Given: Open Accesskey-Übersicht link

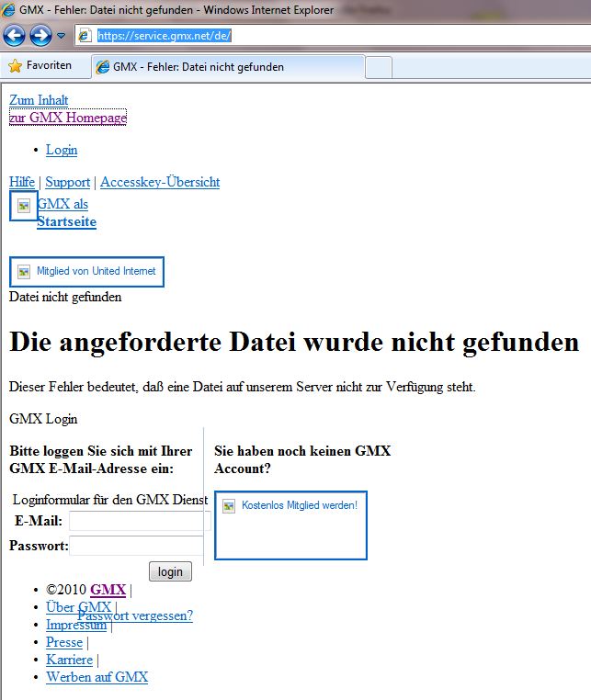Looking at the screenshot, I should click(x=160, y=182).
